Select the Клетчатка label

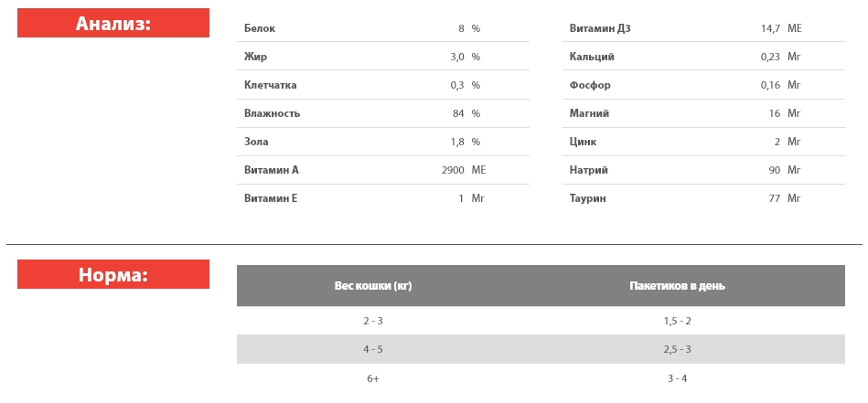(x=271, y=85)
